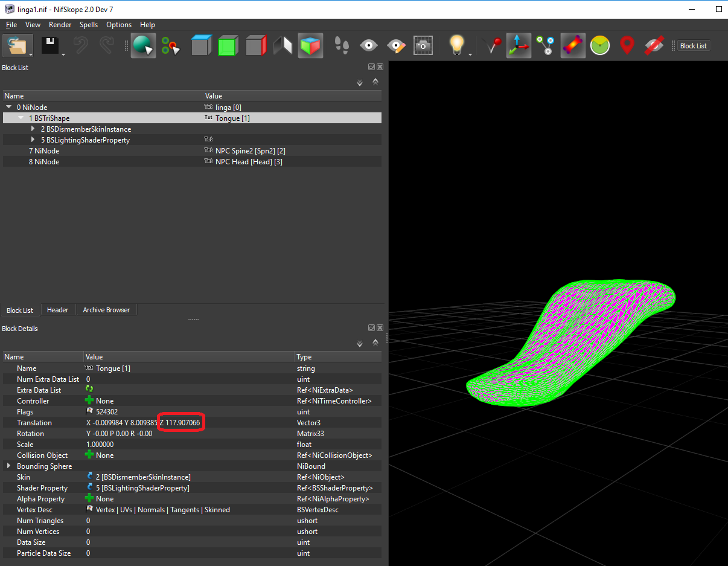Switch to front view green cube

tap(228, 46)
